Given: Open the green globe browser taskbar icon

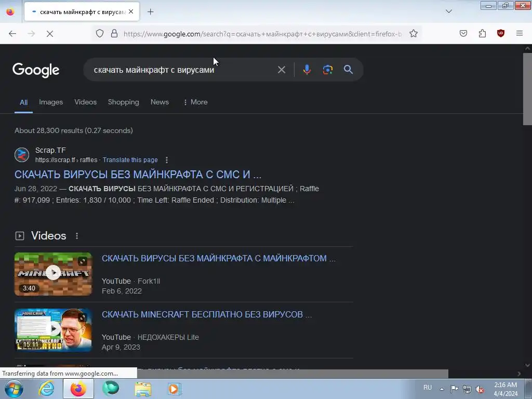Looking at the screenshot, I should [x=111, y=389].
